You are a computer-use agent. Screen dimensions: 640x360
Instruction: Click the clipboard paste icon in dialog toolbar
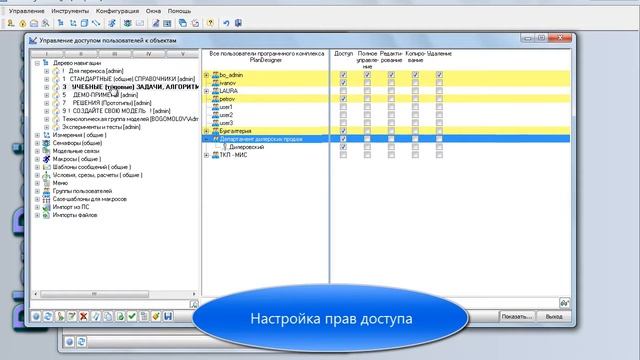pyautogui.click(x=144, y=316)
